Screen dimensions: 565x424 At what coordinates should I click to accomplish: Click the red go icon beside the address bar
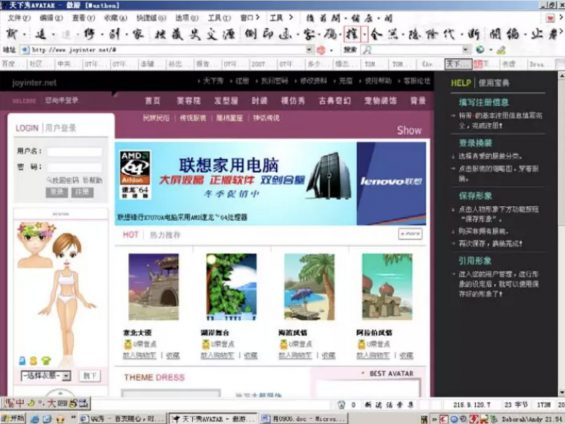(x=321, y=50)
